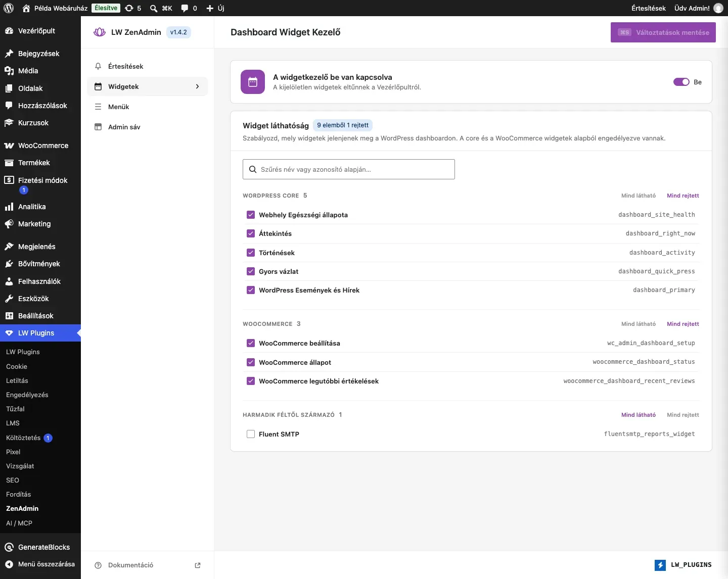728x579 pixels.
Task: Click Mind látható for WooCommerce widgets
Action: (x=639, y=324)
